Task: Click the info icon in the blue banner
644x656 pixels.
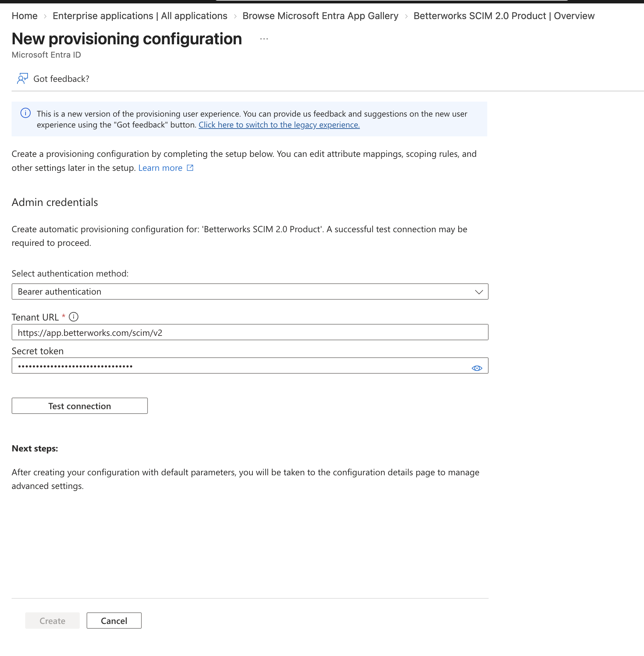Action: click(26, 113)
